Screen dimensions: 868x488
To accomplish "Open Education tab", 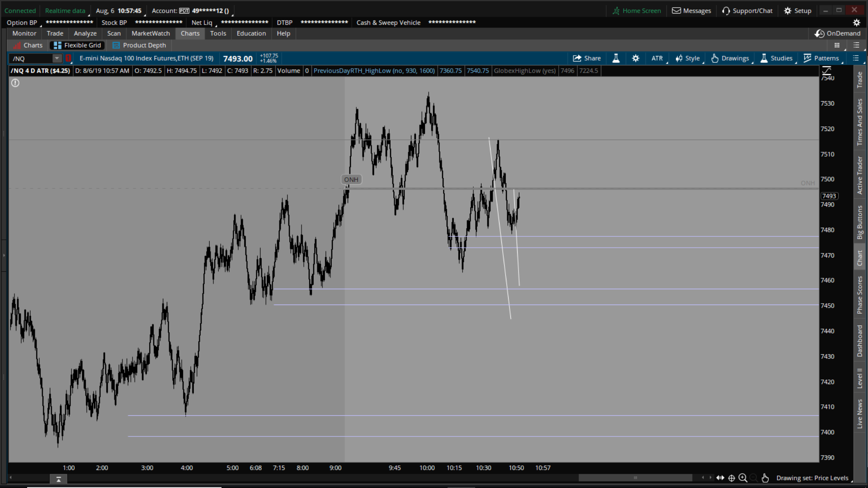I will coord(251,33).
